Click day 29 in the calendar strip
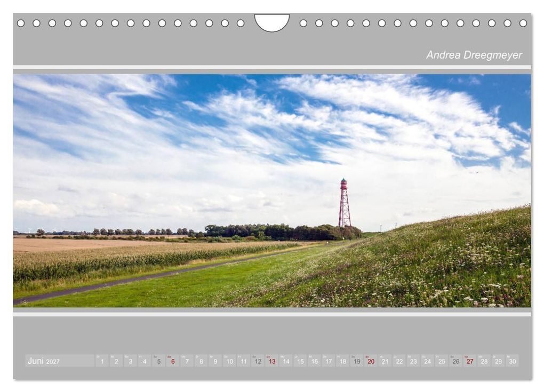Screen dimensions: 544x392 click(x=498, y=361)
